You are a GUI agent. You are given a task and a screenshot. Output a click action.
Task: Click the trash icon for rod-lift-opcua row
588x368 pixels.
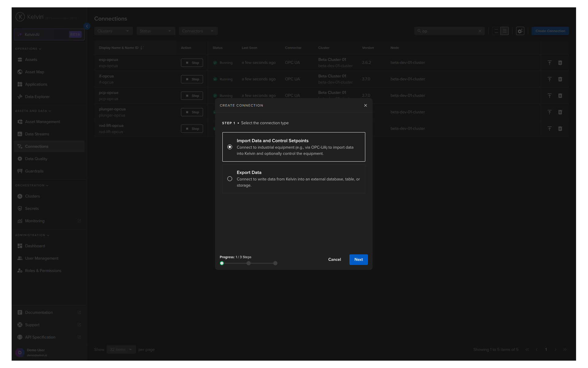point(560,129)
